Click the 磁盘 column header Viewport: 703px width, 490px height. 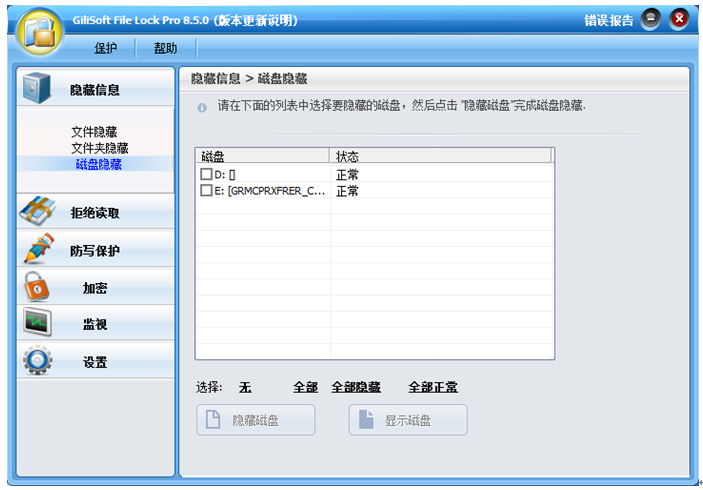262,156
